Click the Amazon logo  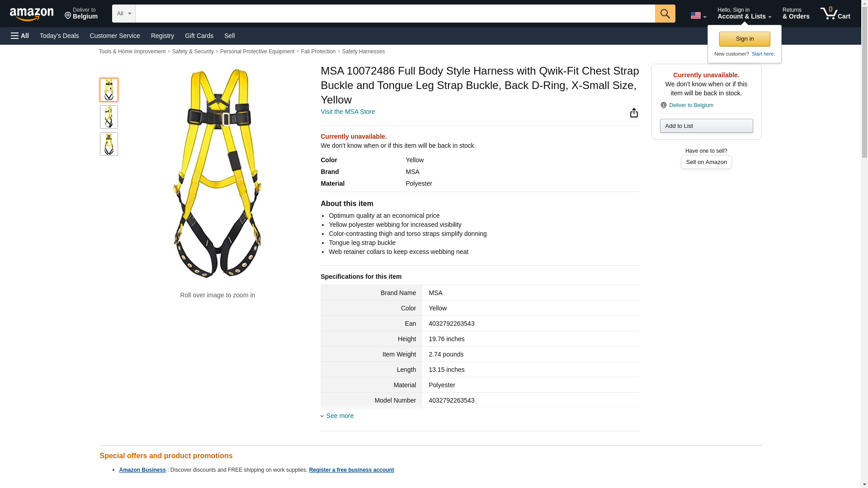click(32, 14)
